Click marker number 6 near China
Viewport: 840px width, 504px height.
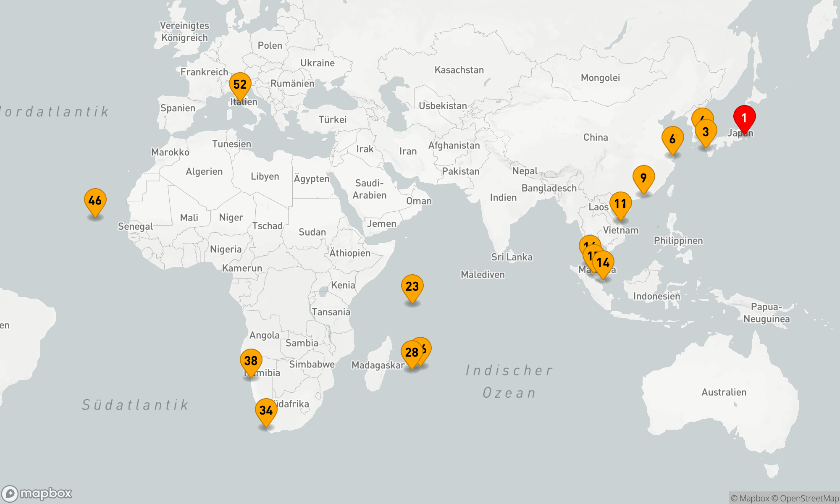pyautogui.click(x=672, y=139)
